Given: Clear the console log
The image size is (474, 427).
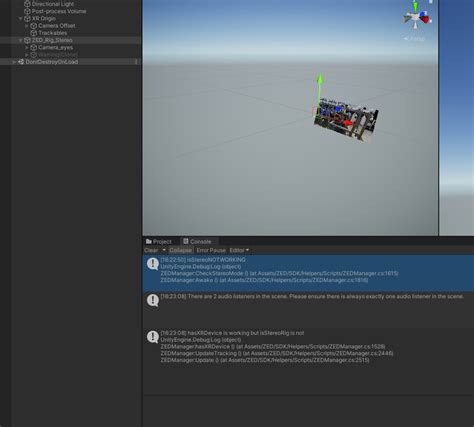Looking at the screenshot, I should (x=151, y=250).
